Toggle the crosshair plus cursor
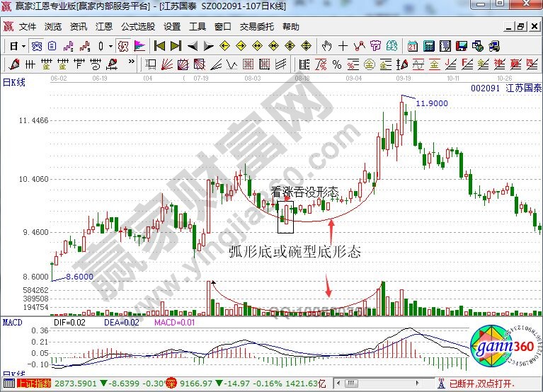Screen dimensions: 543x392 coord(343,46)
